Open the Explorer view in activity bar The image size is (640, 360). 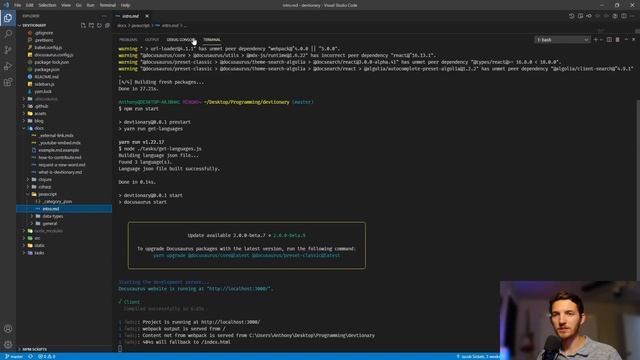click(8, 18)
